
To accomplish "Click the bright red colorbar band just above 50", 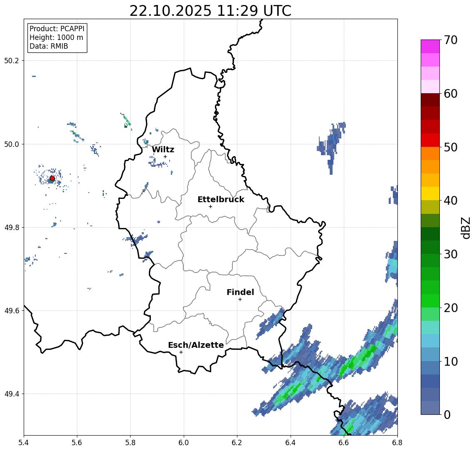I will coord(430,140).
